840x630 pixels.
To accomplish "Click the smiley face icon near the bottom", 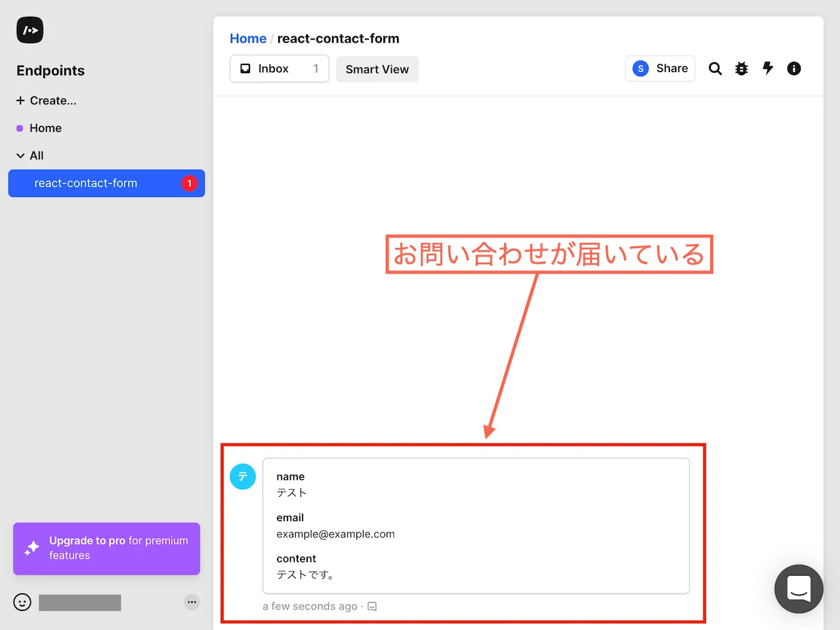I will 22,602.
